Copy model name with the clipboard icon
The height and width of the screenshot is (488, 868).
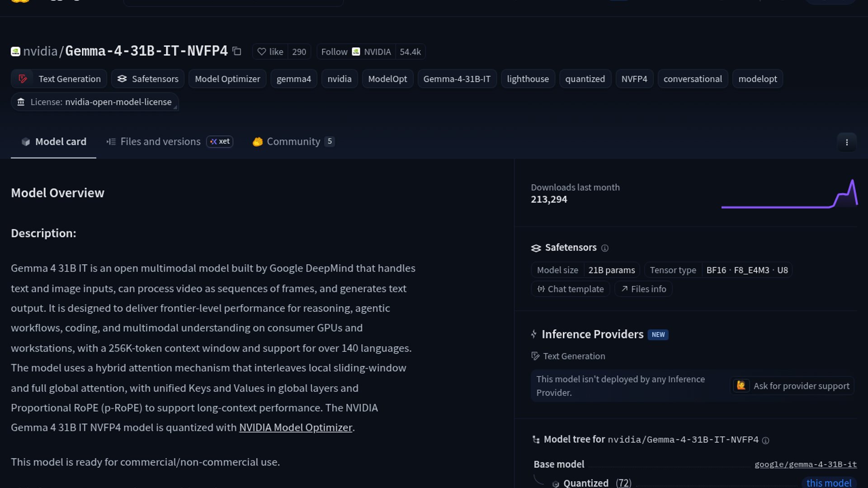pos(237,51)
